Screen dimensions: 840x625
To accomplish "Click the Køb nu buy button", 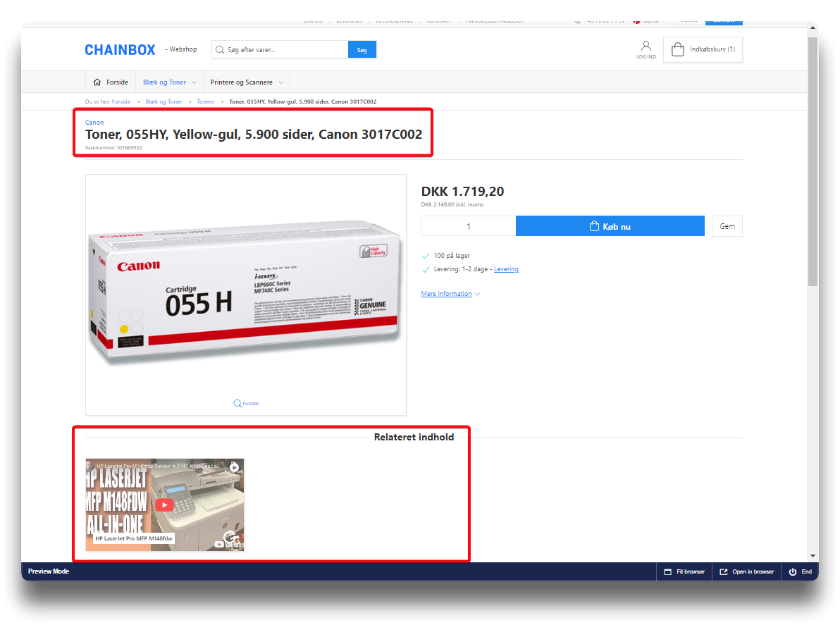I will pos(610,226).
